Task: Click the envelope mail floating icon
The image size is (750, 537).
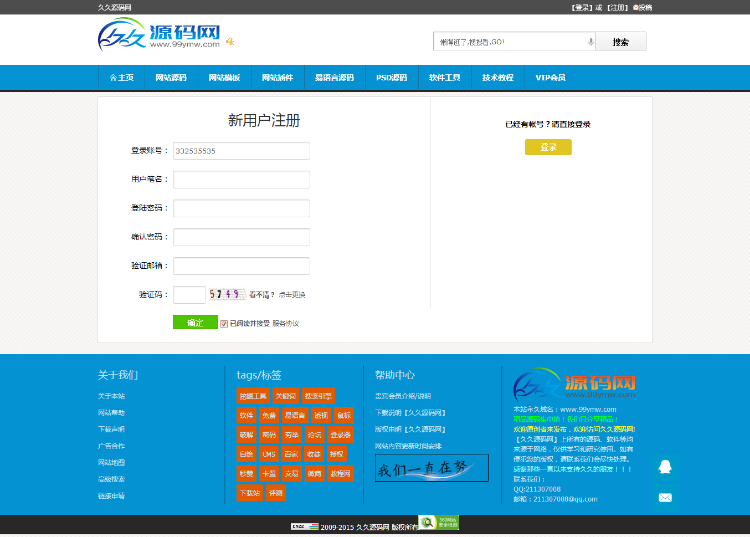Action: [x=665, y=497]
